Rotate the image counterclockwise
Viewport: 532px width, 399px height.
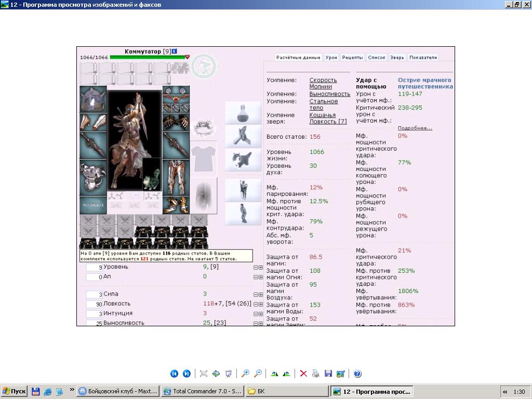(287, 374)
